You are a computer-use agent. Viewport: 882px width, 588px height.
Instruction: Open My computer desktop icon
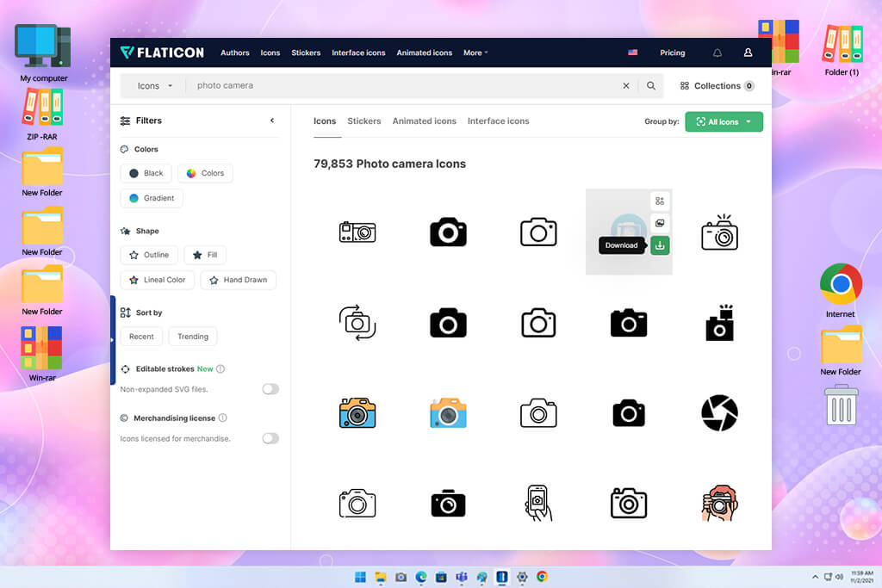point(43,53)
